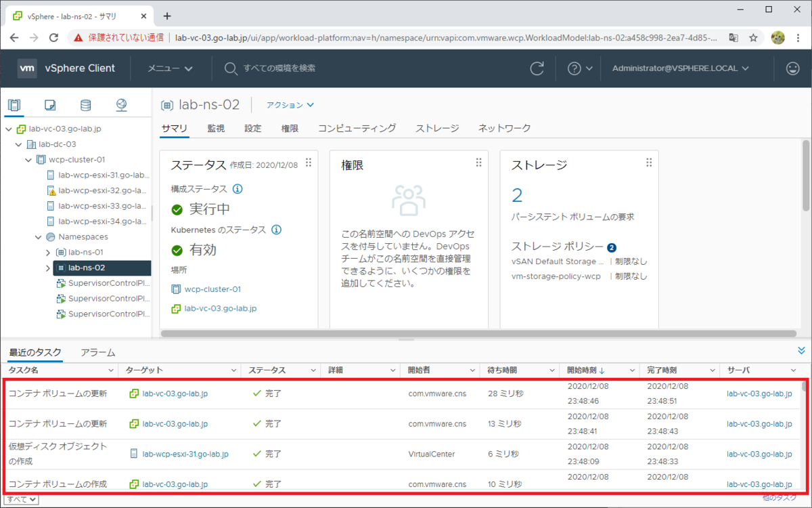Open the Hosts and Clusters inventory view
812x508 pixels.
click(15, 105)
